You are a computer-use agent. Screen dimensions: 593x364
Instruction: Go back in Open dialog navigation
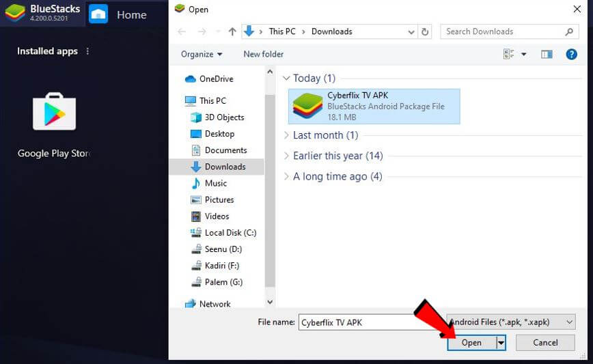pos(182,31)
